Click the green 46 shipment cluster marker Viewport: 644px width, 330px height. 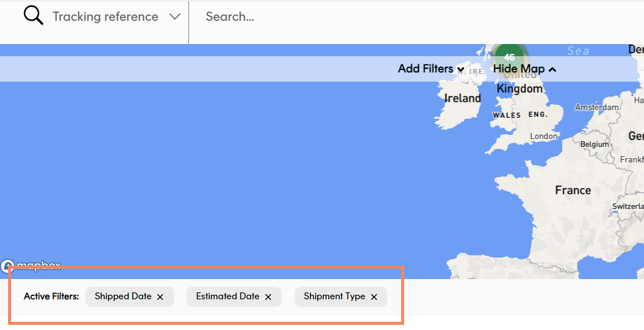[x=509, y=57]
